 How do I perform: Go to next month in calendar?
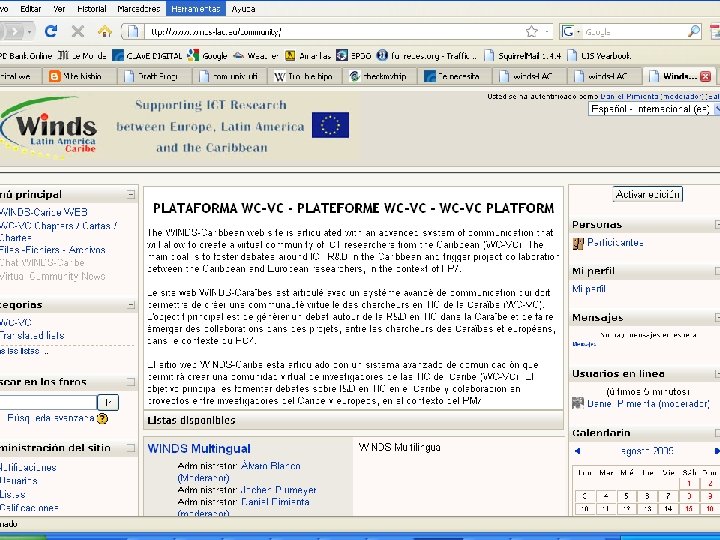click(717, 451)
